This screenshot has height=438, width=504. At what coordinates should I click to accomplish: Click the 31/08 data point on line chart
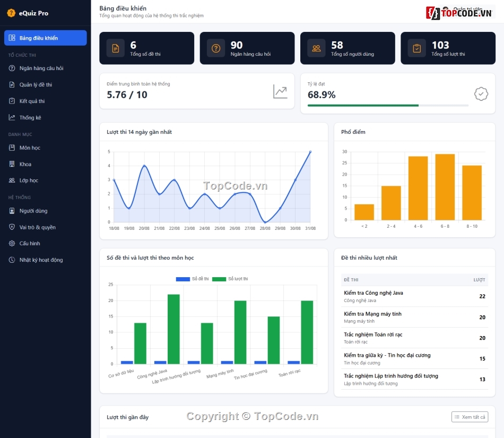click(310, 151)
